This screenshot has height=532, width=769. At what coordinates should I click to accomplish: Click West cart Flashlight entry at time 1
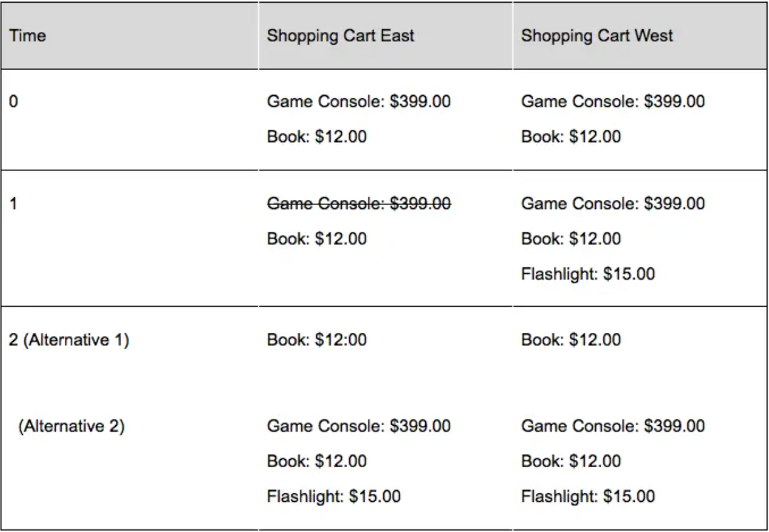tap(588, 274)
